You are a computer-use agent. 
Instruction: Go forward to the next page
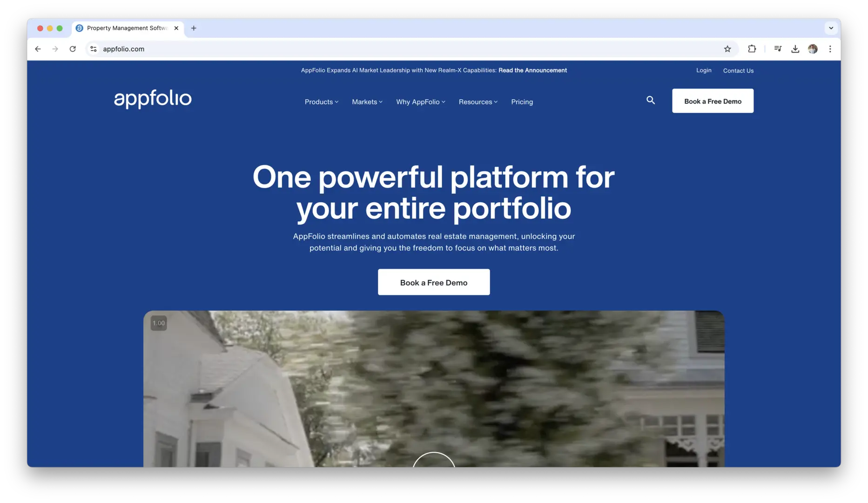point(55,49)
